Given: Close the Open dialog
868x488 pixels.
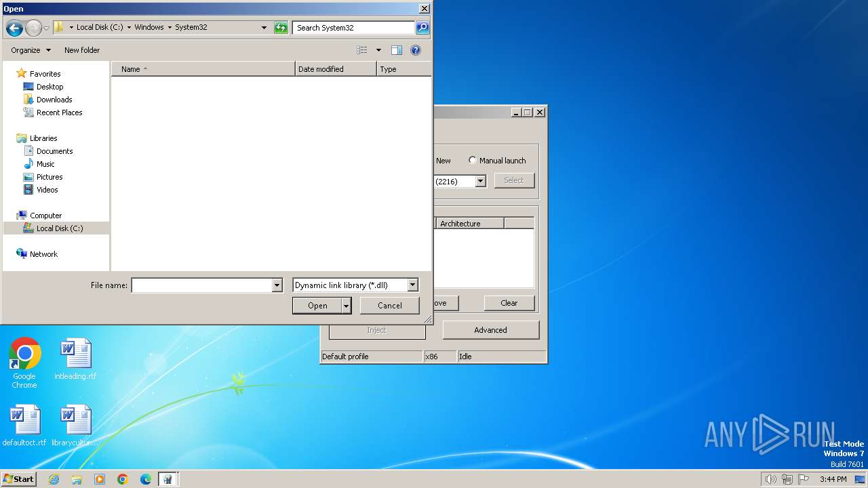Looking at the screenshot, I should coord(424,9).
